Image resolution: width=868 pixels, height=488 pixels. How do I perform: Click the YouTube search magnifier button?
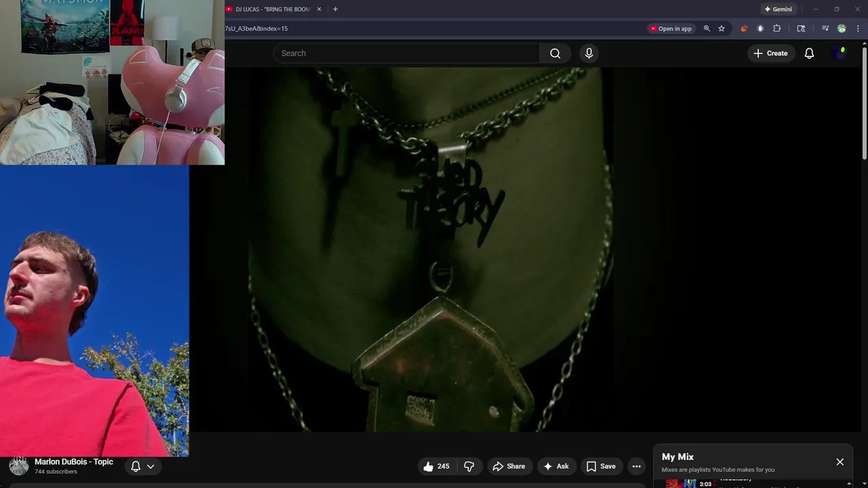(x=555, y=54)
